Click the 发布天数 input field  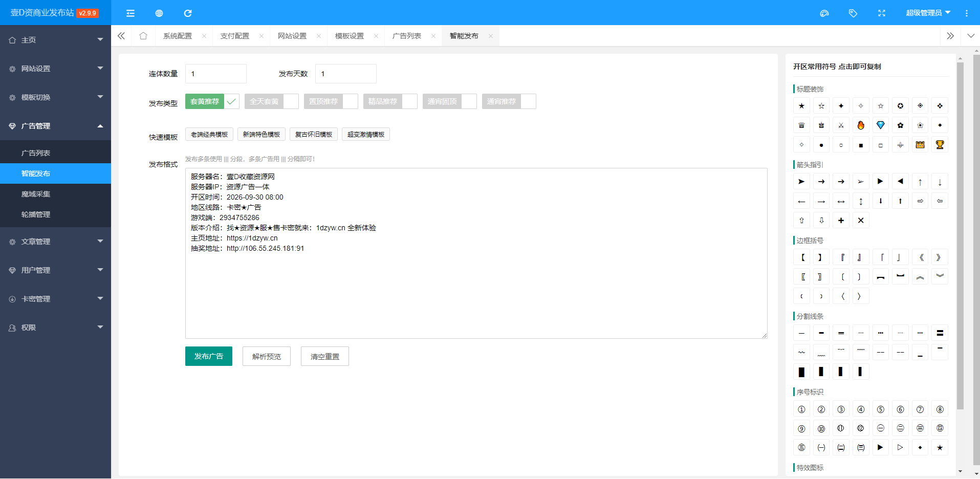[x=346, y=74]
